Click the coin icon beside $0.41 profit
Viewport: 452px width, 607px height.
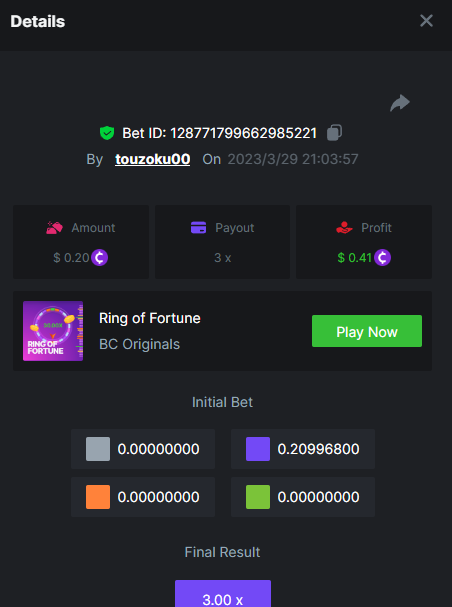(x=382, y=257)
